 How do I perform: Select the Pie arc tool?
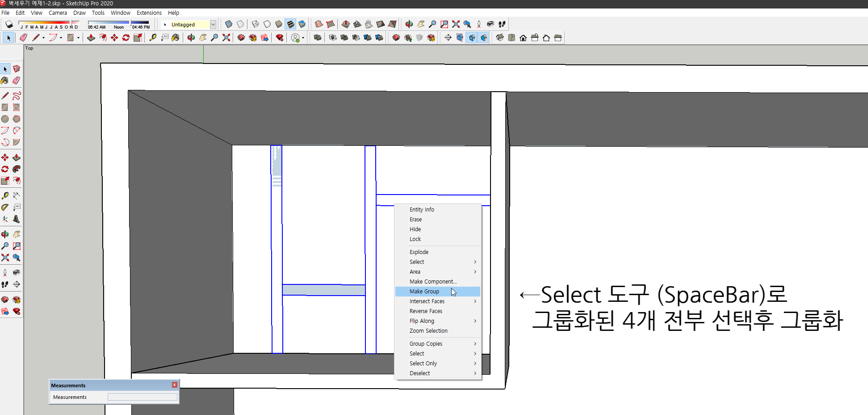coord(17,142)
